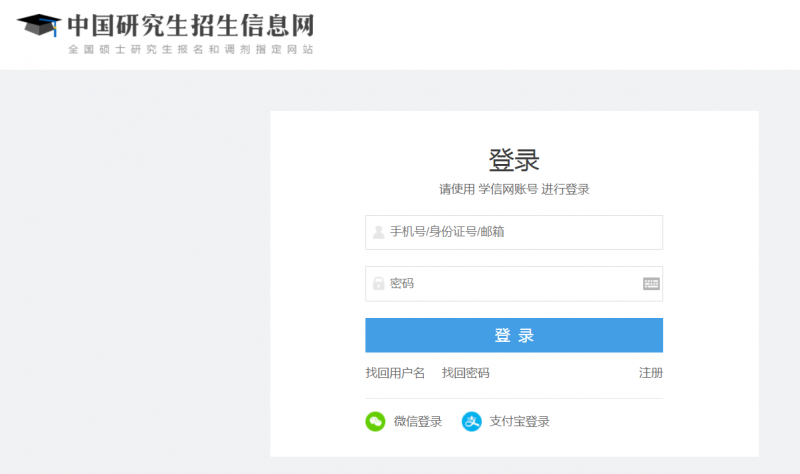Go to 注册 registration link
The height and width of the screenshot is (474, 800).
[x=651, y=373]
